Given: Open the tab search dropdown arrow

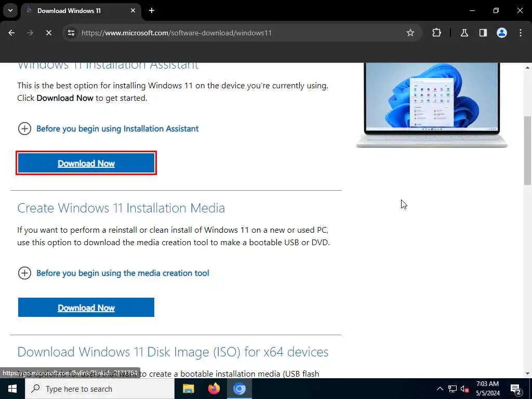Looking at the screenshot, I should (x=10, y=10).
